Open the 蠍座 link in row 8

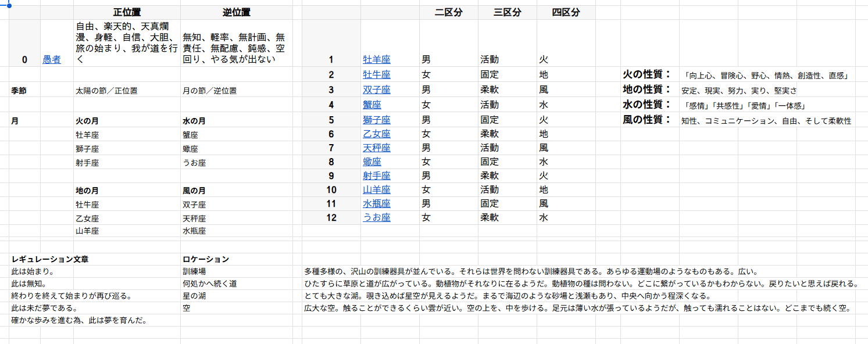point(372,162)
